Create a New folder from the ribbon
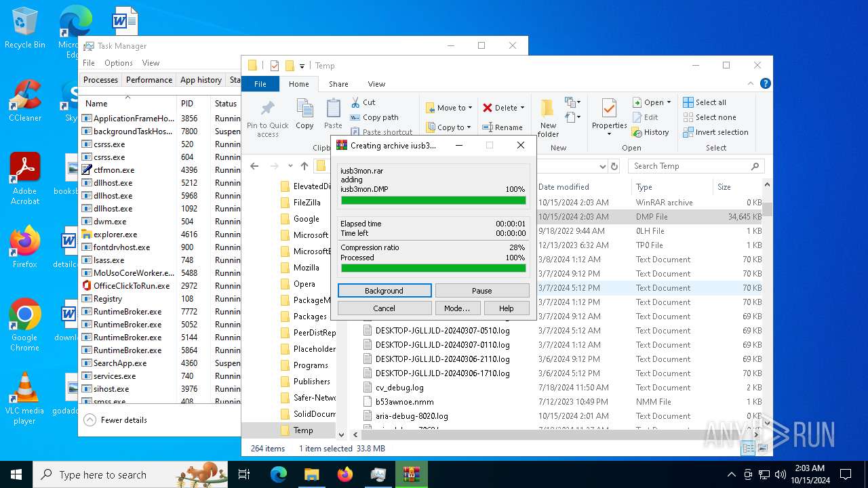 coord(548,119)
